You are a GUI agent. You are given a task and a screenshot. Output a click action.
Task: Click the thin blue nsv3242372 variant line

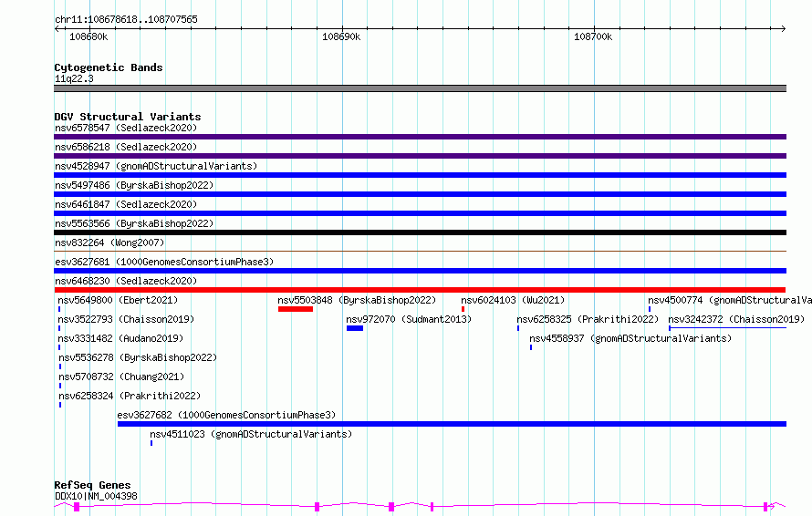[727, 328]
